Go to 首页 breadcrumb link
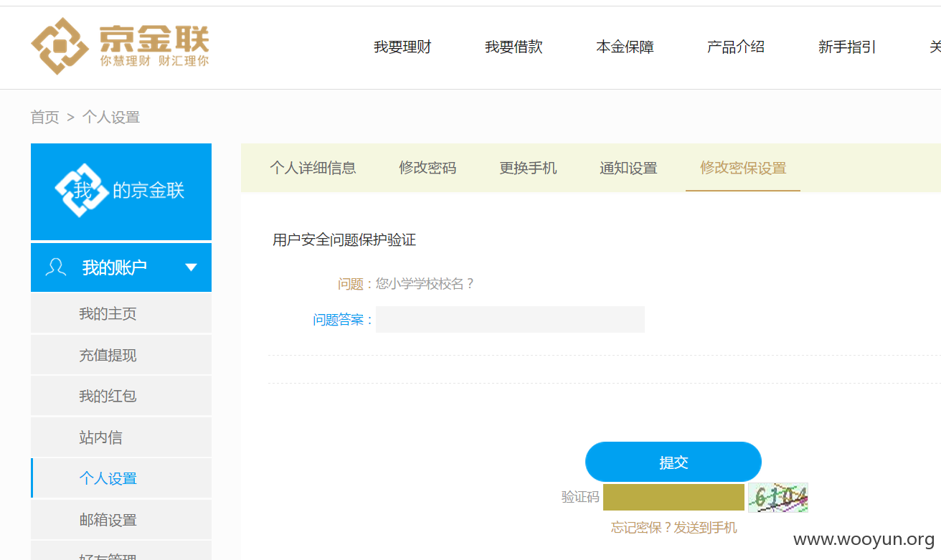Screen dimensions: 941x560 45,118
